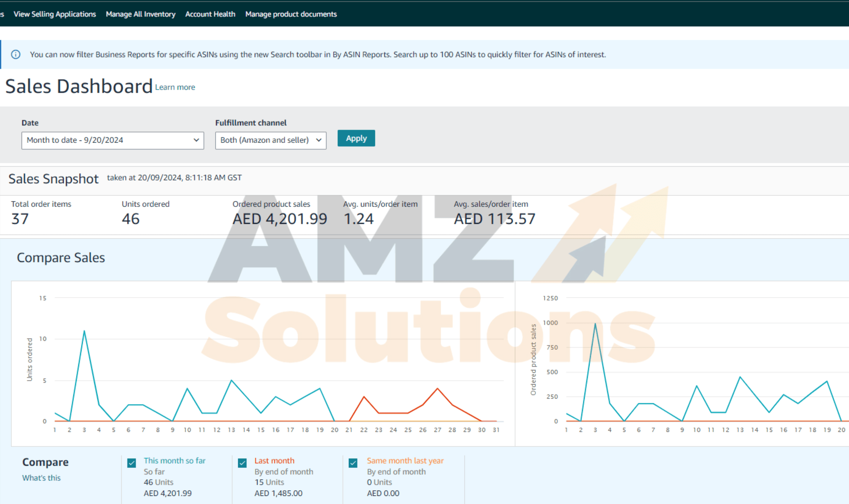Toggle the Last month comparison checkbox
849x504 pixels.
242,463
